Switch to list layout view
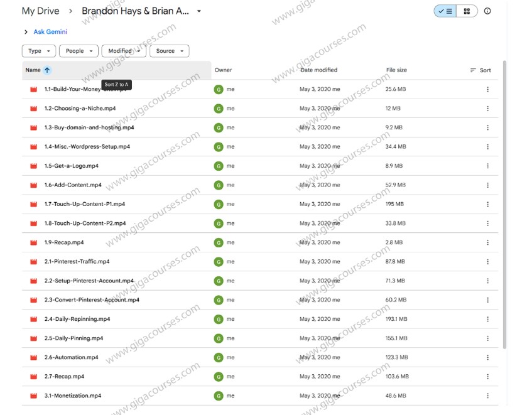The height and width of the screenshot is (415, 532). point(445,11)
